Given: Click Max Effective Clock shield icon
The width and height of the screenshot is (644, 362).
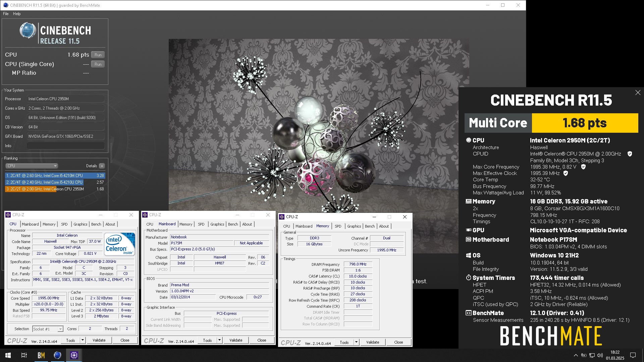Looking at the screenshot, I should click(x=566, y=173).
